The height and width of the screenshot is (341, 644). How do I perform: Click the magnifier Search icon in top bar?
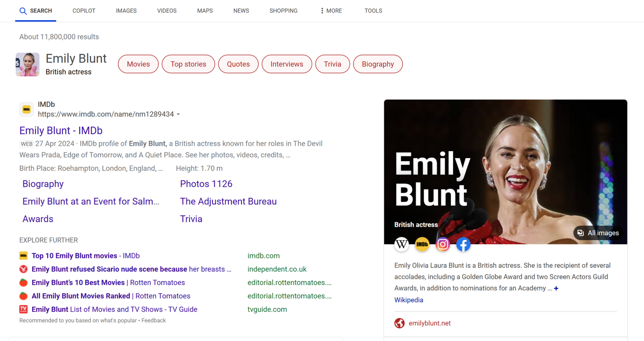coord(23,11)
